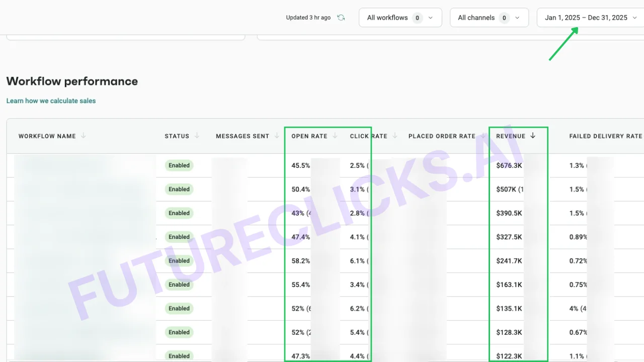Click the Workflow performance heading

(72, 81)
